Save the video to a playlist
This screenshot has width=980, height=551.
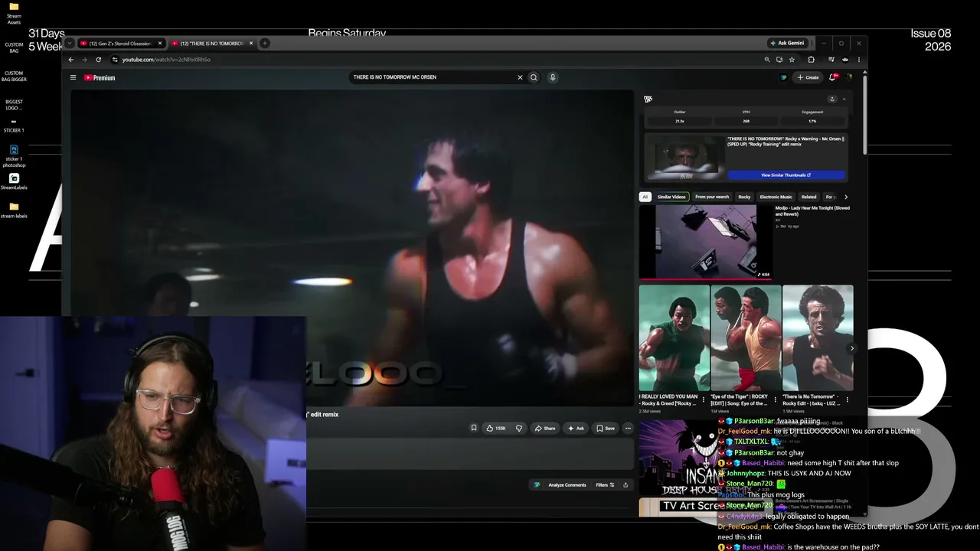(x=606, y=429)
